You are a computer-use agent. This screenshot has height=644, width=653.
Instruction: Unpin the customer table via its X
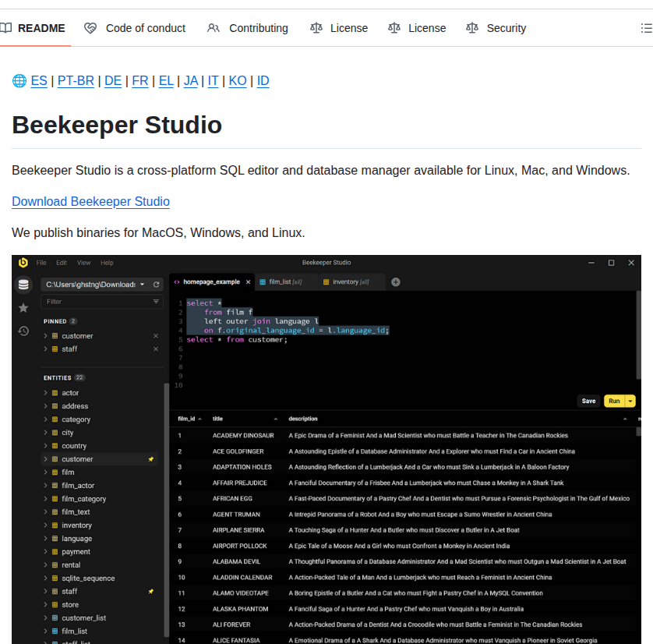(156, 336)
